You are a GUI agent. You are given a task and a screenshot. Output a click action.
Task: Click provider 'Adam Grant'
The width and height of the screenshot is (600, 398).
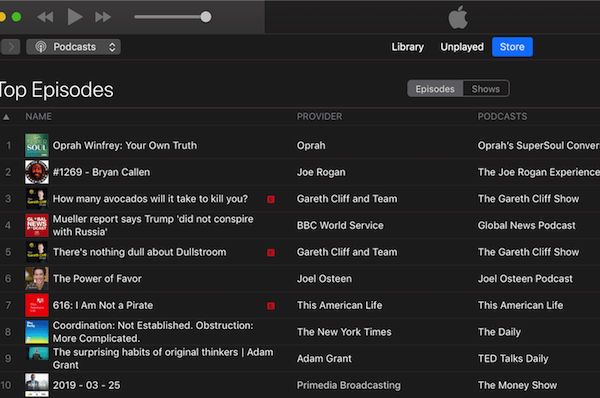click(324, 359)
